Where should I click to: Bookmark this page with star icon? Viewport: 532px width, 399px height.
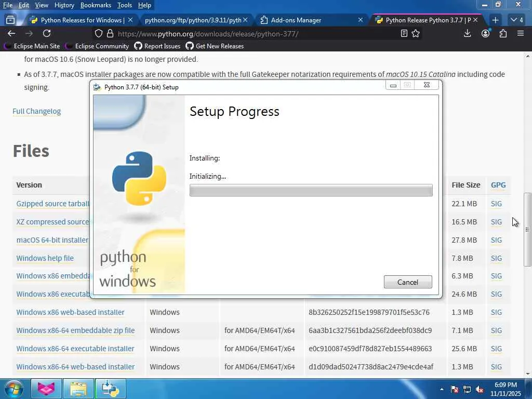[x=416, y=33]
